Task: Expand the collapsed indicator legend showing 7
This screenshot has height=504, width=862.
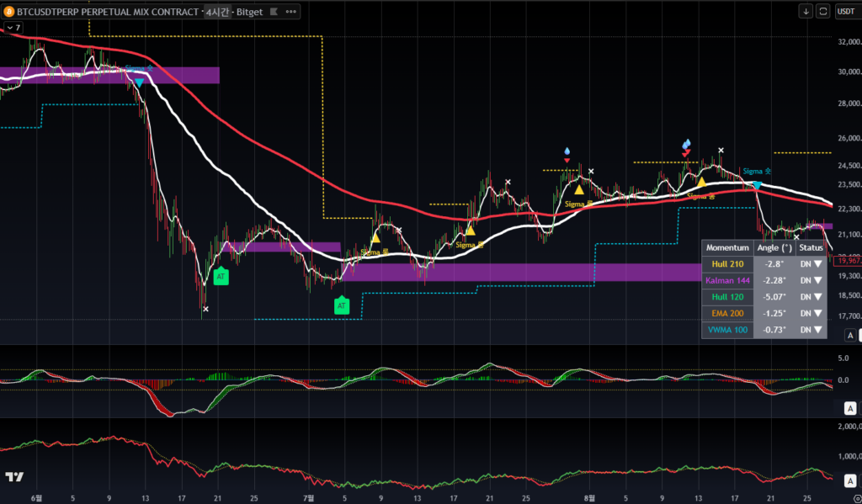Action: pos(13,28)
